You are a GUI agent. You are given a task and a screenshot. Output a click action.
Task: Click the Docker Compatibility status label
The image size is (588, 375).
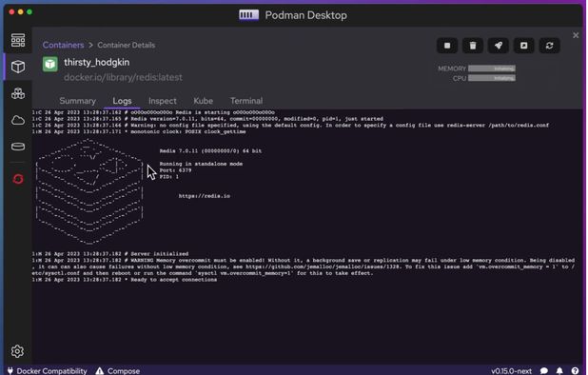point(51,371)
